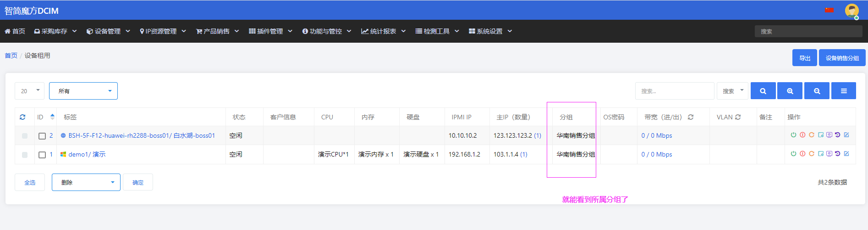Click the 演示CPU*1 cell

pyautogui.click(x=333, y=154)
